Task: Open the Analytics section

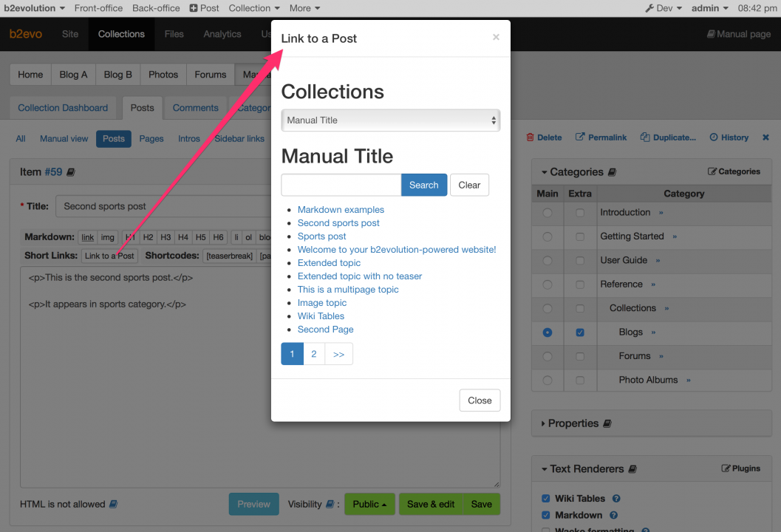Action: point(222,34)
